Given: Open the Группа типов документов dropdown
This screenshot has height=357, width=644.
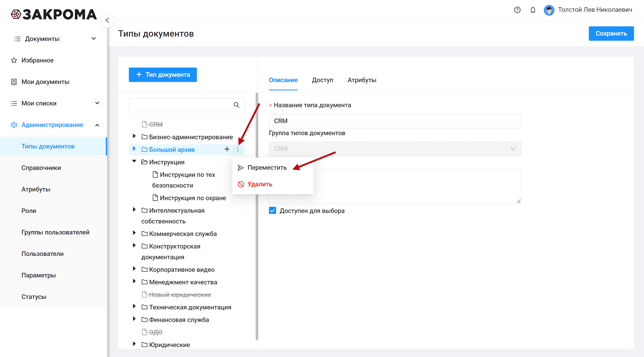Looking at the screenshot, I should [x=395, y=149].
